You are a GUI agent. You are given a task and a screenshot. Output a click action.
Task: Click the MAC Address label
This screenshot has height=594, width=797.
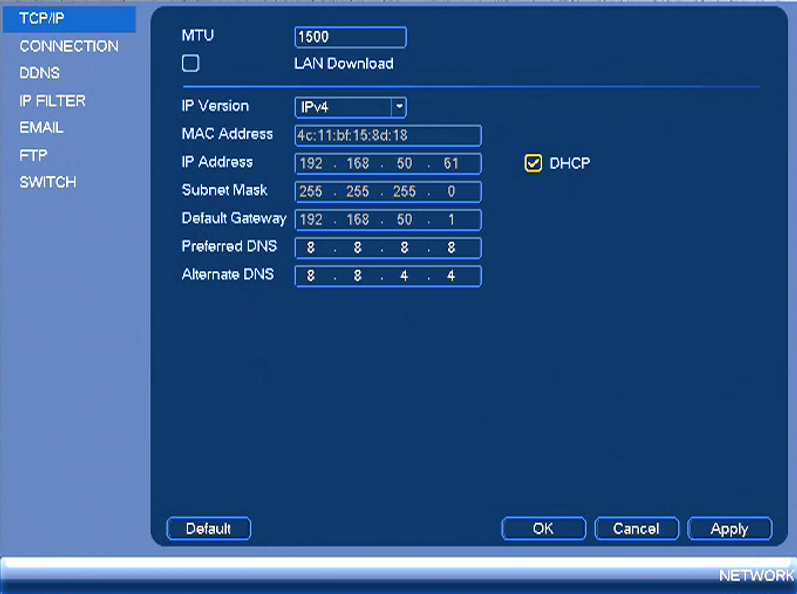[227, 134]
